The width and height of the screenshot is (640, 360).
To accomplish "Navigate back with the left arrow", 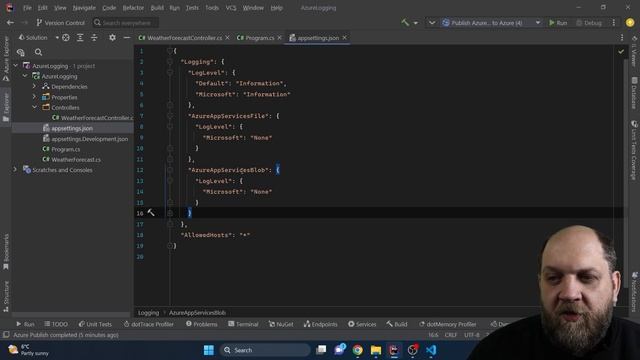I will pyautogui.click(x=10, y=23).
